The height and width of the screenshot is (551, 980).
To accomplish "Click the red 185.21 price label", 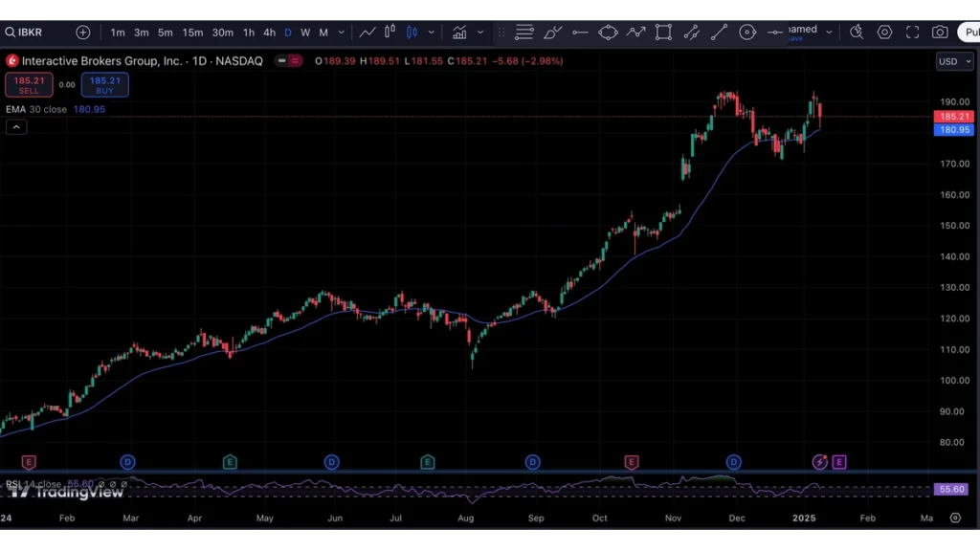I will [x=952, y=117].
